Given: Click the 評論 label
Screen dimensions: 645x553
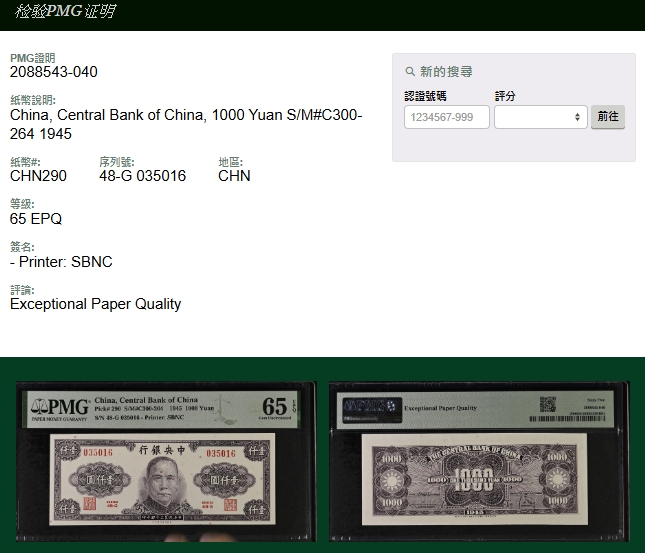Looking at the screenshot, I should (22, 290).
